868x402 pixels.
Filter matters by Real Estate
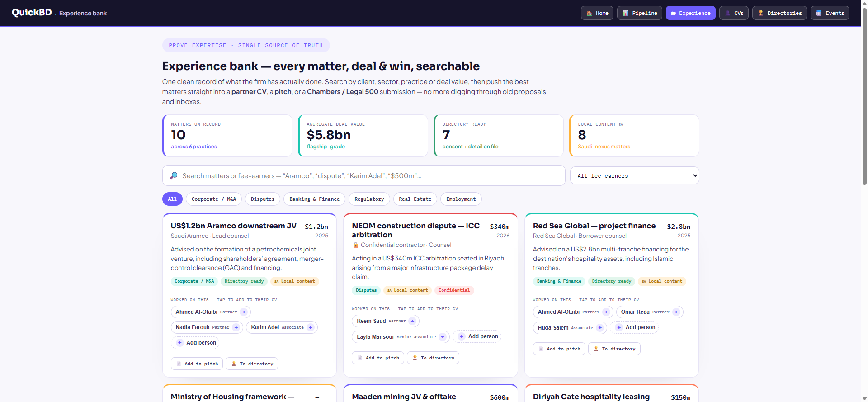click(415, 199)
